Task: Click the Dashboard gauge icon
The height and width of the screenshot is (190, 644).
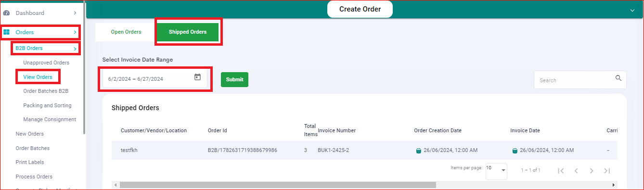Action: [x=7, y=13]
